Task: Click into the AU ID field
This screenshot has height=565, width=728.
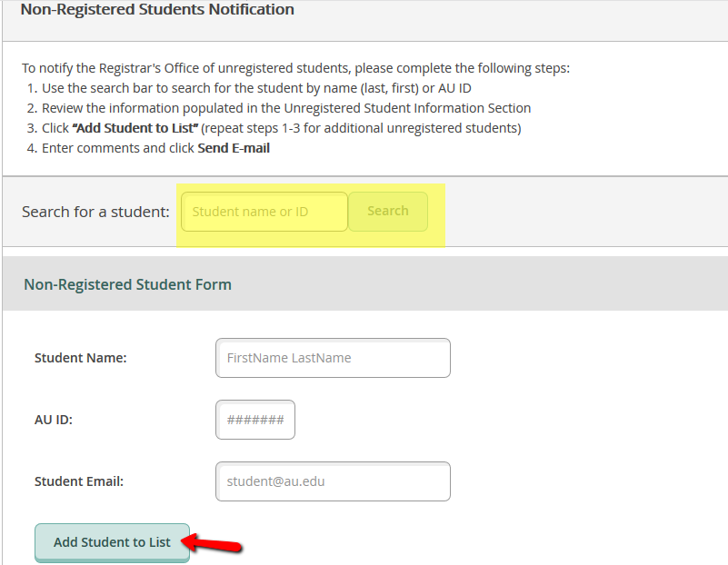Action: point(255,420)
